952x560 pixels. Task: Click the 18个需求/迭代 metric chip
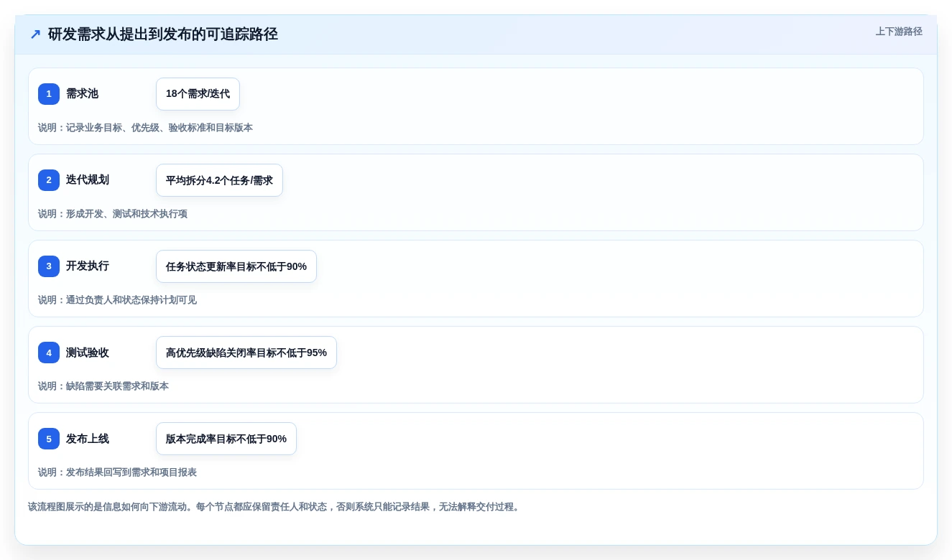198,94
